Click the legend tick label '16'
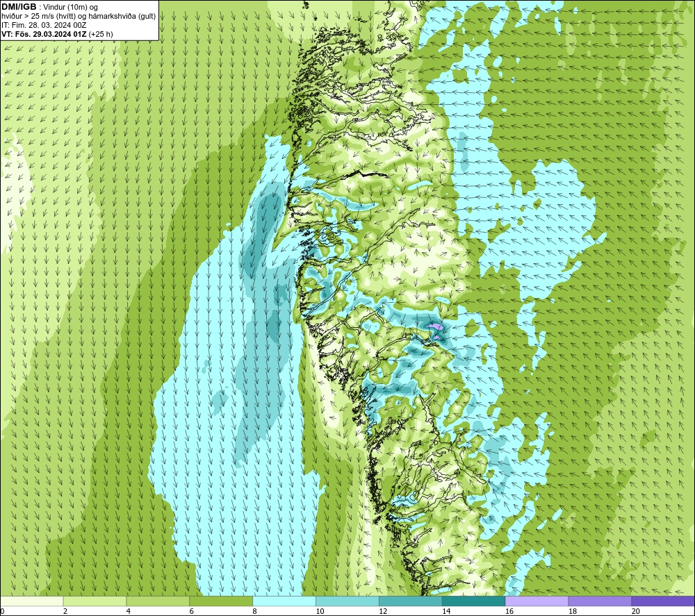This screenshot has height=616, width=695. (509, 612)
